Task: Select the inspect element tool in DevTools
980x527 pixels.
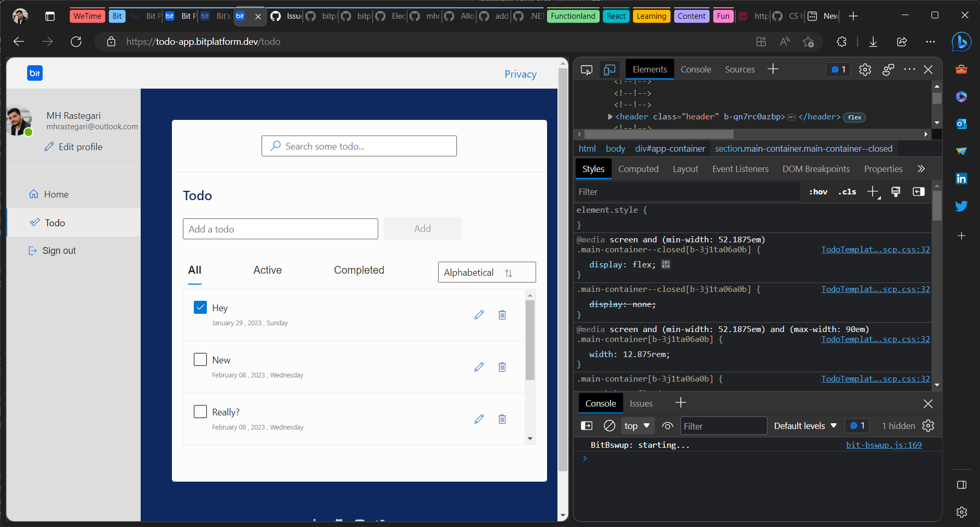Action: pyautogui.click(x=587, y=69)
